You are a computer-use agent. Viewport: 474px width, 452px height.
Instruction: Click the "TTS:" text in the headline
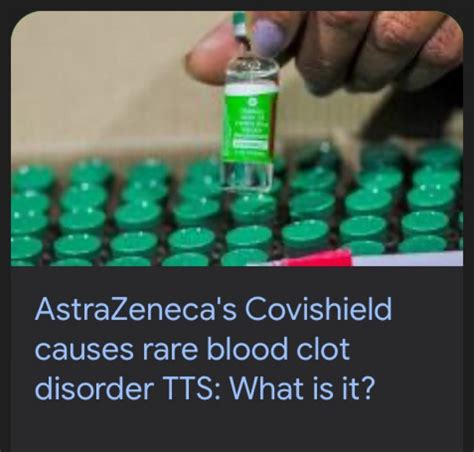click(191, 388)
